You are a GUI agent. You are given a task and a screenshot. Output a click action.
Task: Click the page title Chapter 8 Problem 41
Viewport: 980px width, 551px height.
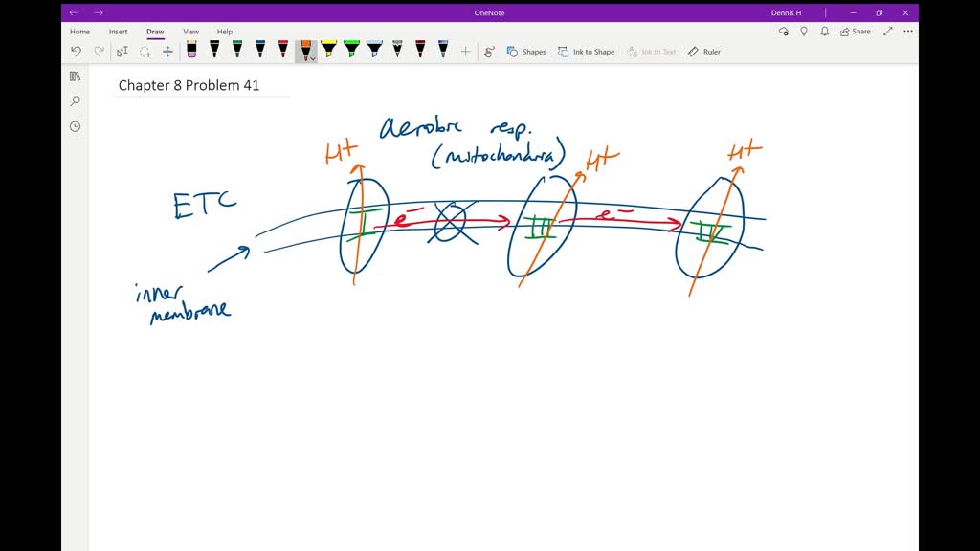click(x=189, y=86)
